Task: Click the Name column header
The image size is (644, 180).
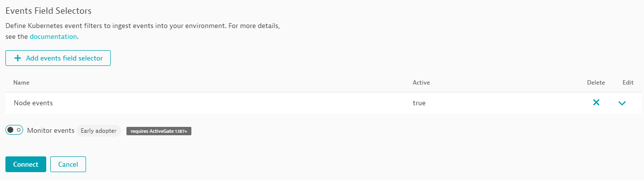Action: pyautogui.click(x=21, y=83)
